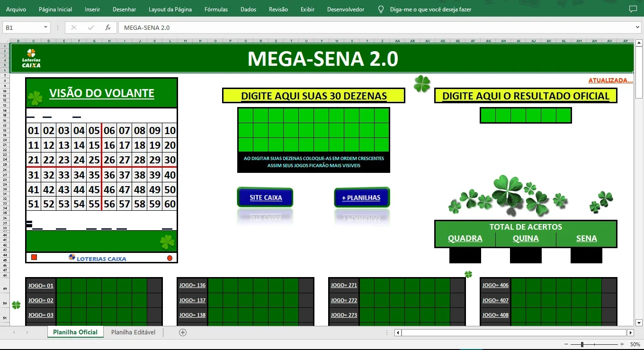Click number 60 on the volante
Viewport: 644px width, 350px height.
pyautogui.click(x=170, y=205)
